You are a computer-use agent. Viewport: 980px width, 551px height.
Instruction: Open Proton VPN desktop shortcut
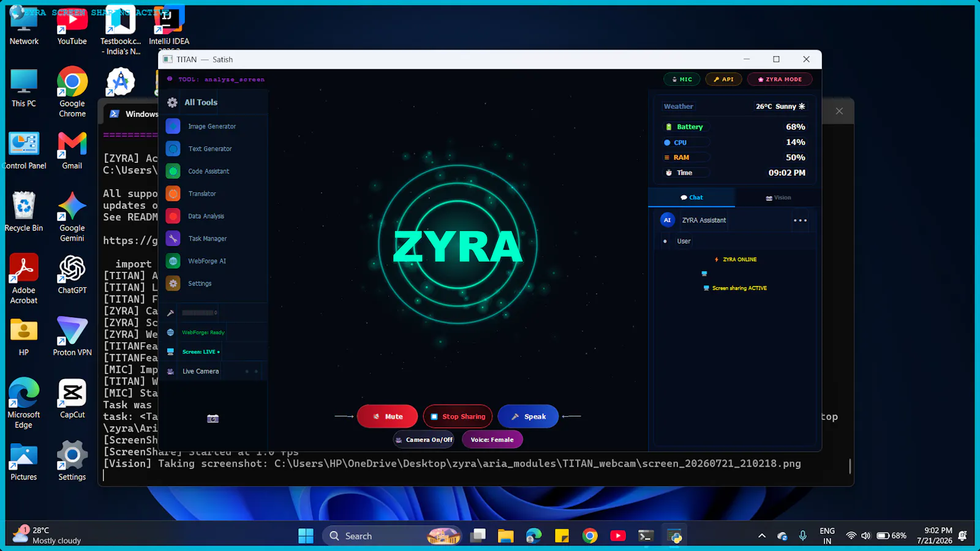point(72,337)
